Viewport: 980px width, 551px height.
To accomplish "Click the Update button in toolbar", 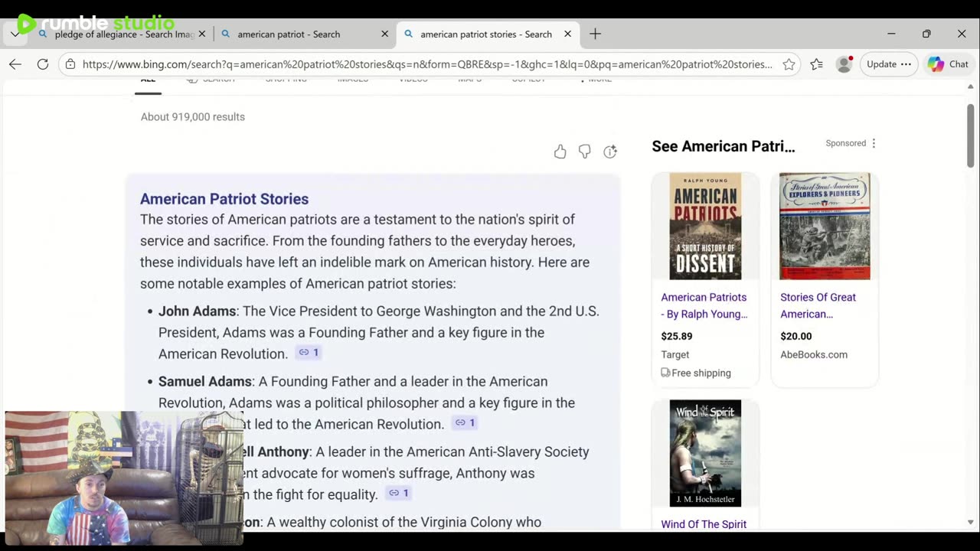I will (x=888, y=64).
